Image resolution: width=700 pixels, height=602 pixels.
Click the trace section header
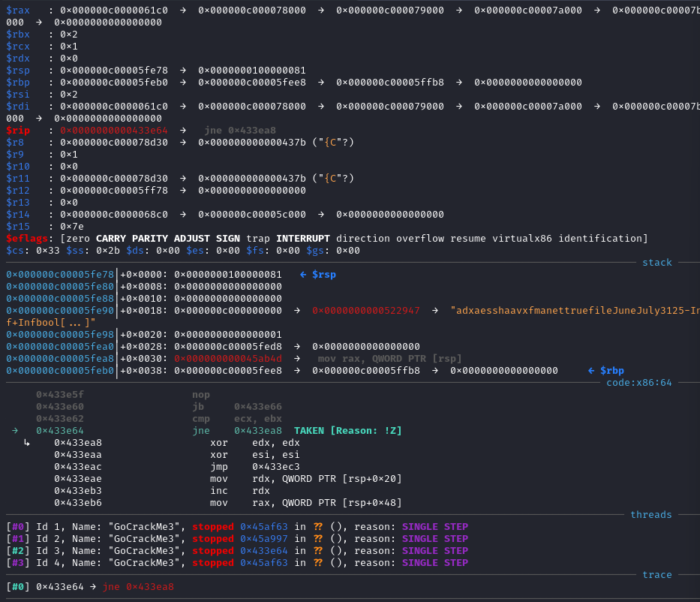click(656, 575)
